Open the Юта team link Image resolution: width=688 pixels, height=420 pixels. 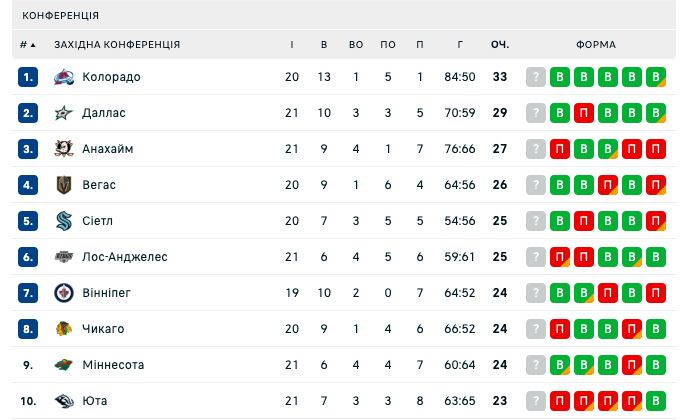[95, 401]
